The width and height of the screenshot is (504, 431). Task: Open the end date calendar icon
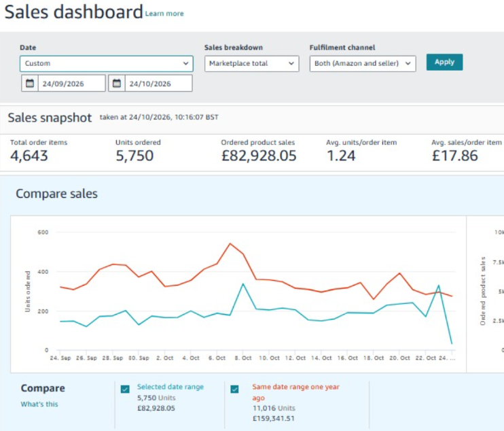pyautogui.click(x=116, y=84)
